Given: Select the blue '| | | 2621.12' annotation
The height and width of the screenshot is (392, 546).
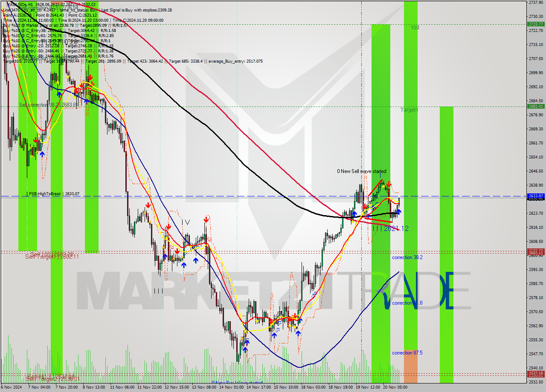Looking at the screenshot, I should click(x=390, y=228).
